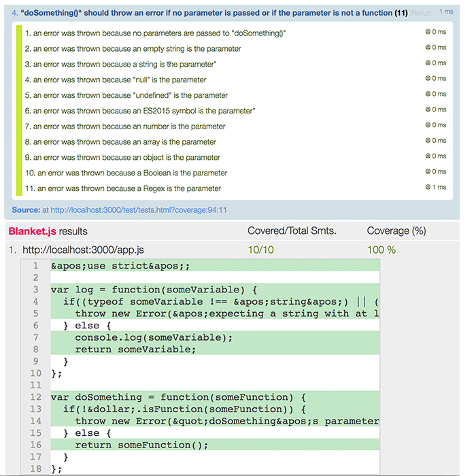Click the Coverage (%) column header
The height and width of the screenshot is (476, 476).
[396, 231]
